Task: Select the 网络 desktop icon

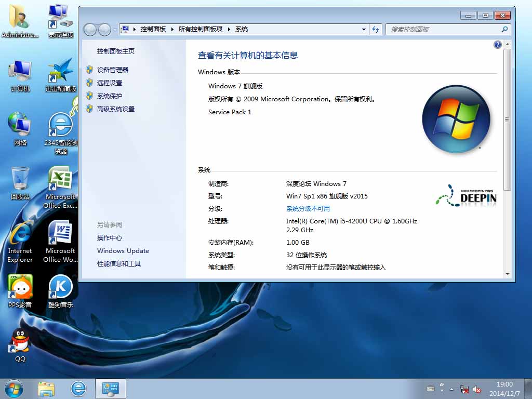Action: 20,129
